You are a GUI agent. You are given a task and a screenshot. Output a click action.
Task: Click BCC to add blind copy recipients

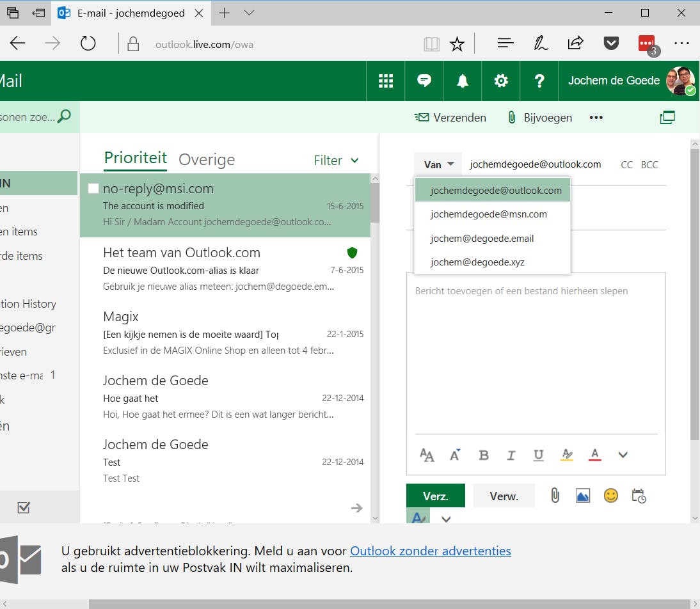click(649, 165)
